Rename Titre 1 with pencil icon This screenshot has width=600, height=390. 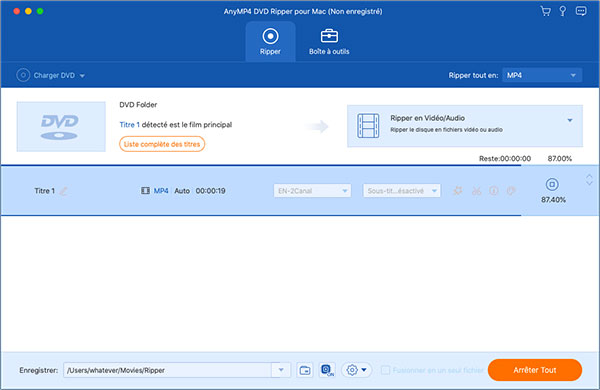click(x=64, y=191)
